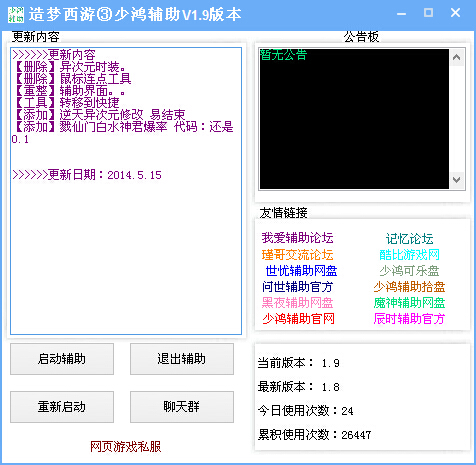Click the 暂无公告 announcement text

(283, 55)
